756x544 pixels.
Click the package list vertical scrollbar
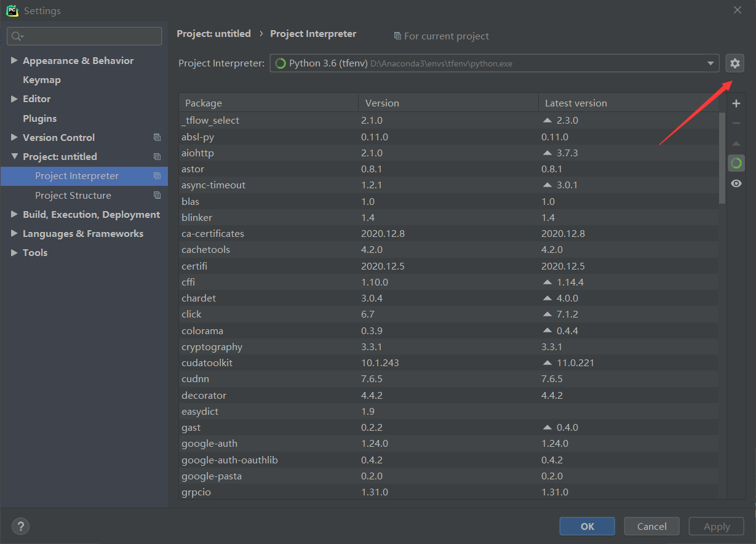point(722,158)
